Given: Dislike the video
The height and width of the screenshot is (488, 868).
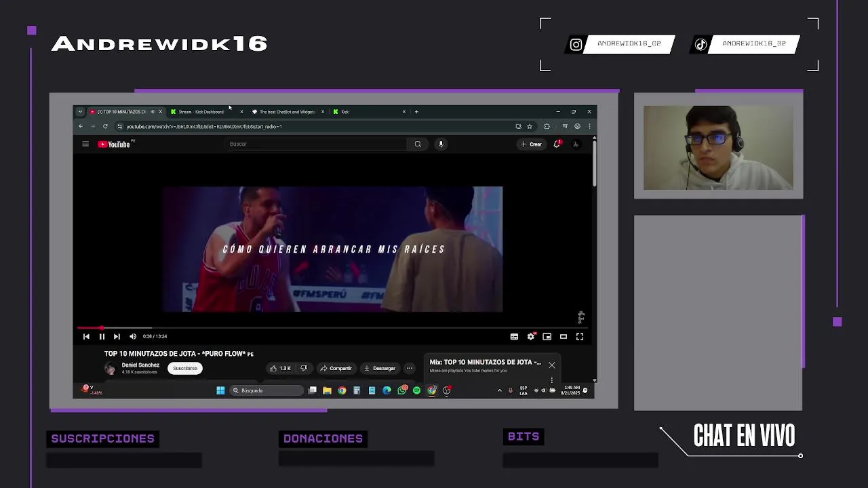Looking at the screenshot, I should pos(304,368).
